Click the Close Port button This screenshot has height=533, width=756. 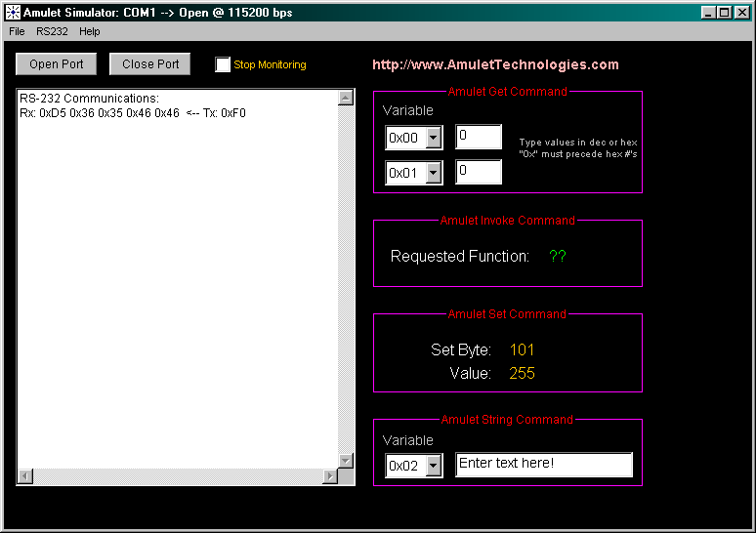[150, 64]
